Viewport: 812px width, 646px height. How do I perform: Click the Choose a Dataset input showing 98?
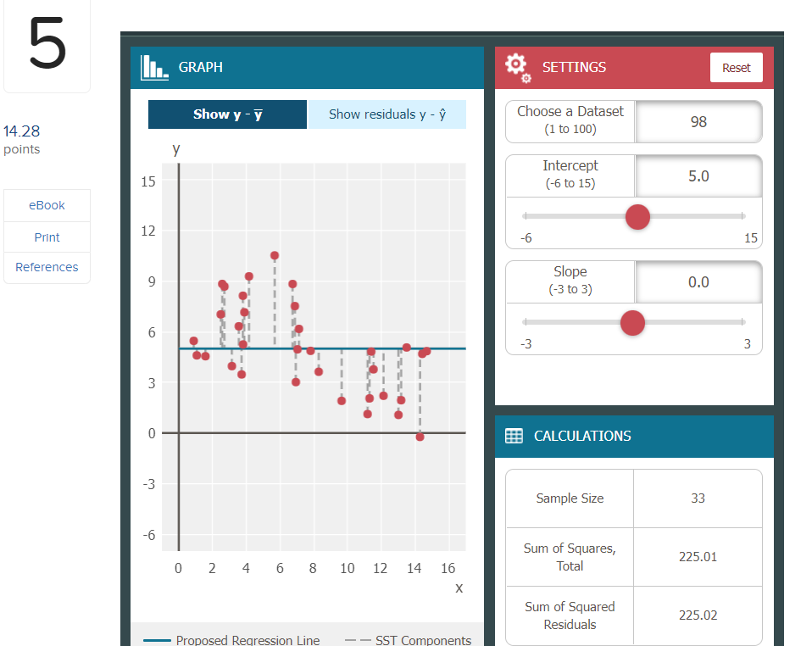tap(698, 121)
